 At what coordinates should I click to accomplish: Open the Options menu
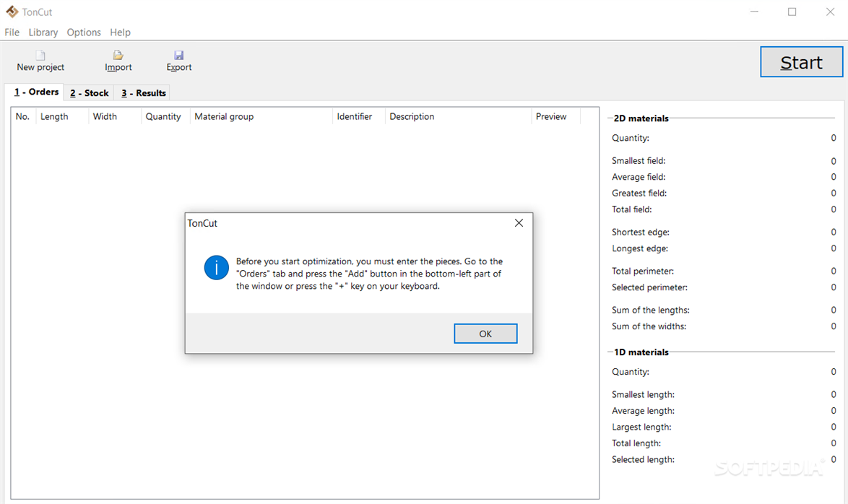[x=84, y=32]
